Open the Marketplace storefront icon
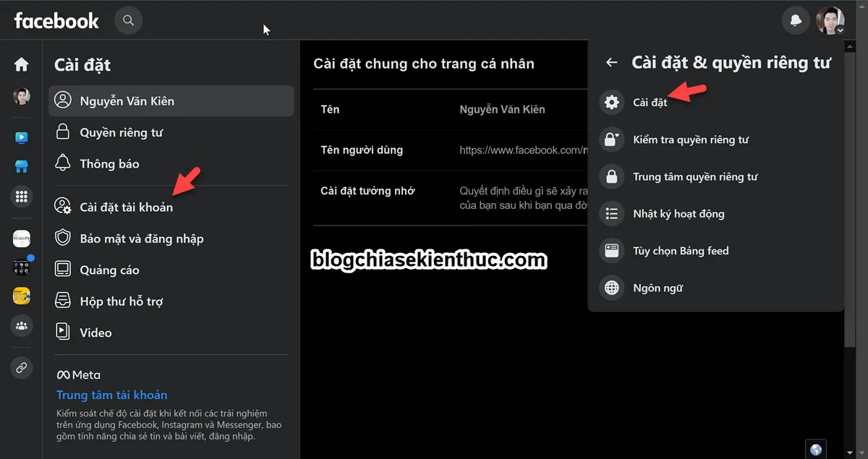 21,167
